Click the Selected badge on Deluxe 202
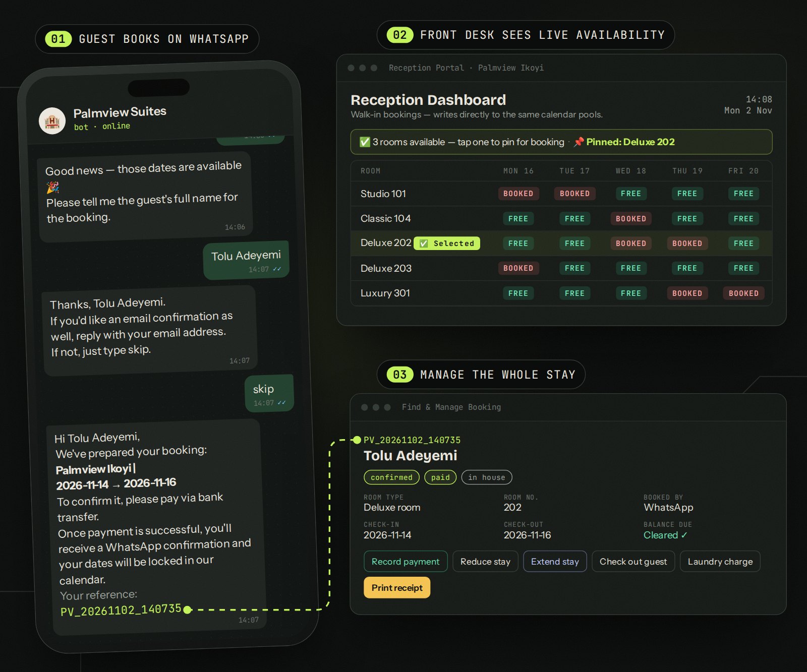The width and height of the screenshot is (807, 672). coord(447,243)
